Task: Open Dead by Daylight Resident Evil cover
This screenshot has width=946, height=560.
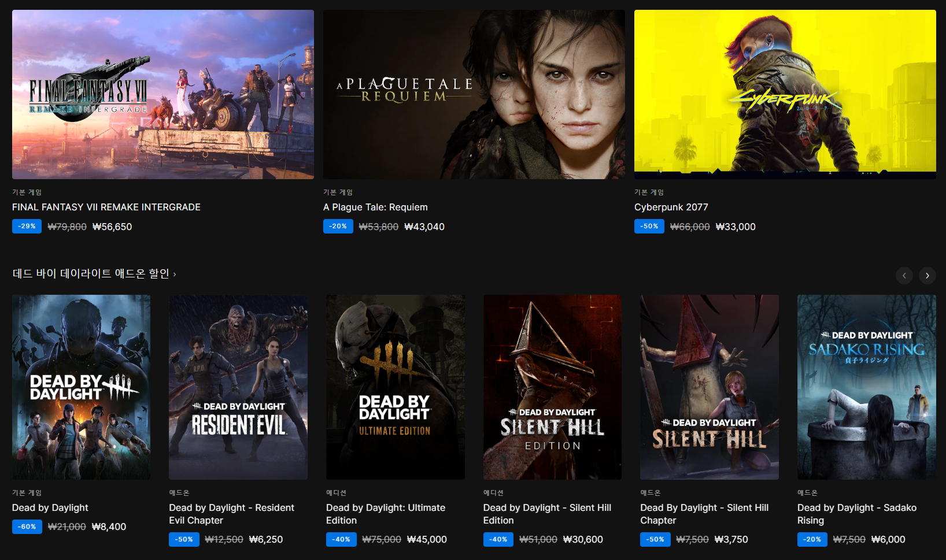Action: click(238, 387)
